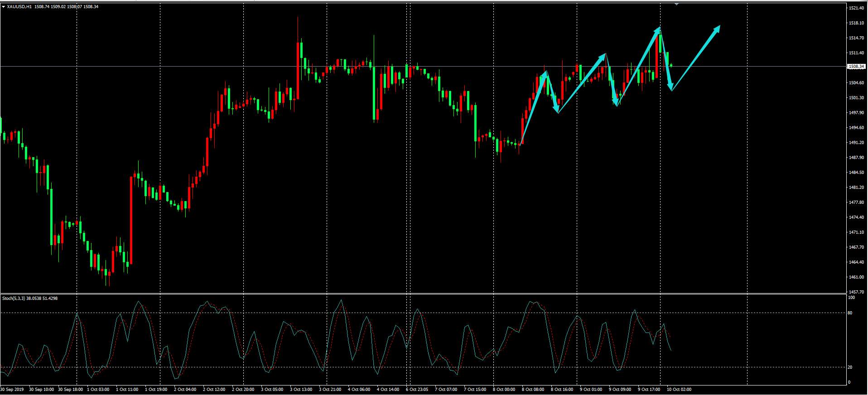This screenshot has width=868, height=395.
Task: Click price scale value 1461.00
Action: [857, 277]
